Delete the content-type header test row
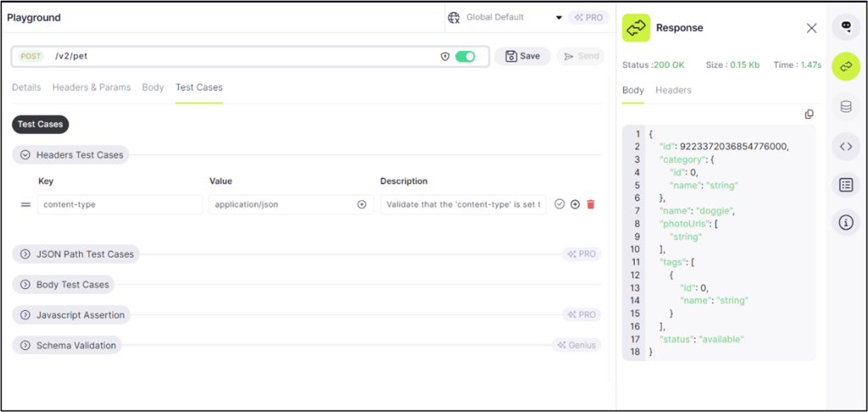The height and width of the screenshot is (412, 868). 591,204
